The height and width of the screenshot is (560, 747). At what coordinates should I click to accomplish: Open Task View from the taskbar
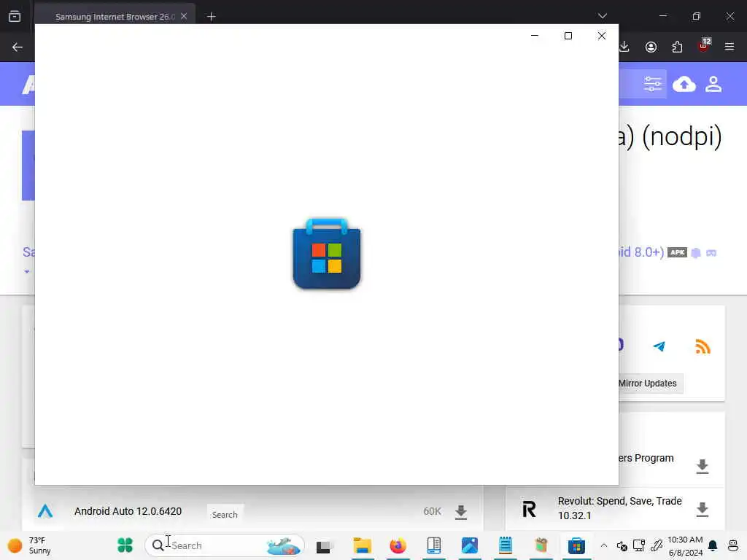coord(324,545)
